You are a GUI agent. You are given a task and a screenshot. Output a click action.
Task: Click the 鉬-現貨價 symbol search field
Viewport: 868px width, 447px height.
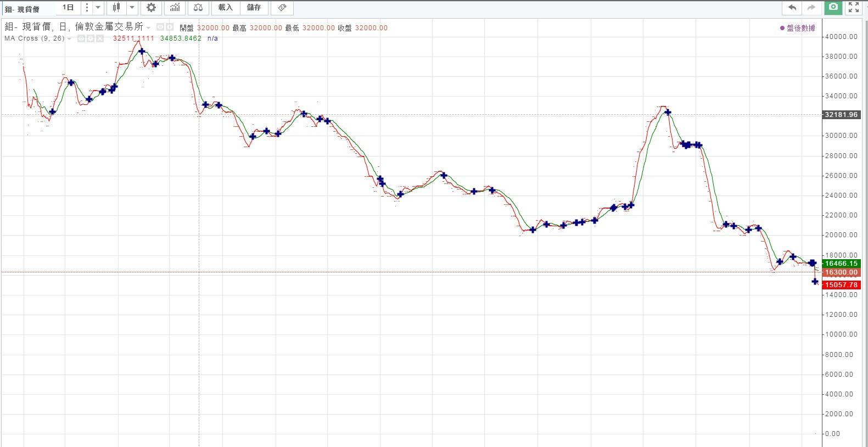point(27,9)
